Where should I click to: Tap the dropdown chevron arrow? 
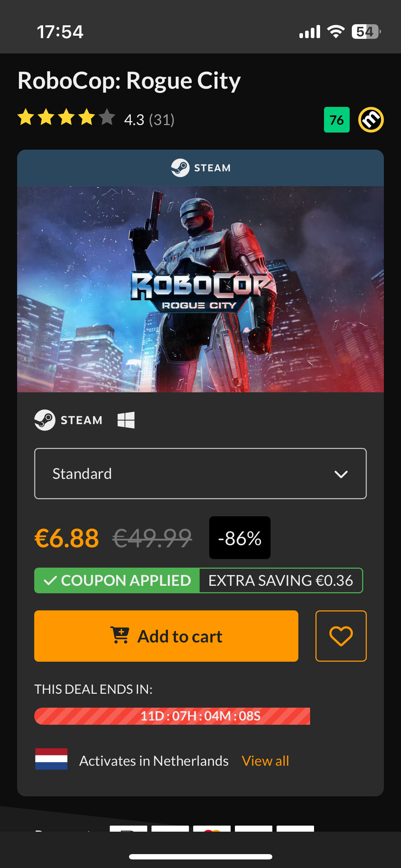tap(341, 474)
